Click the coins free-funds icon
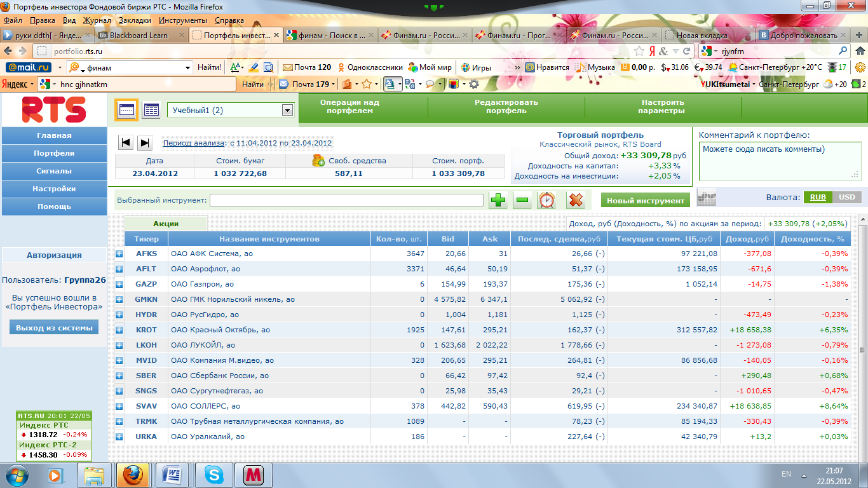 318,161
